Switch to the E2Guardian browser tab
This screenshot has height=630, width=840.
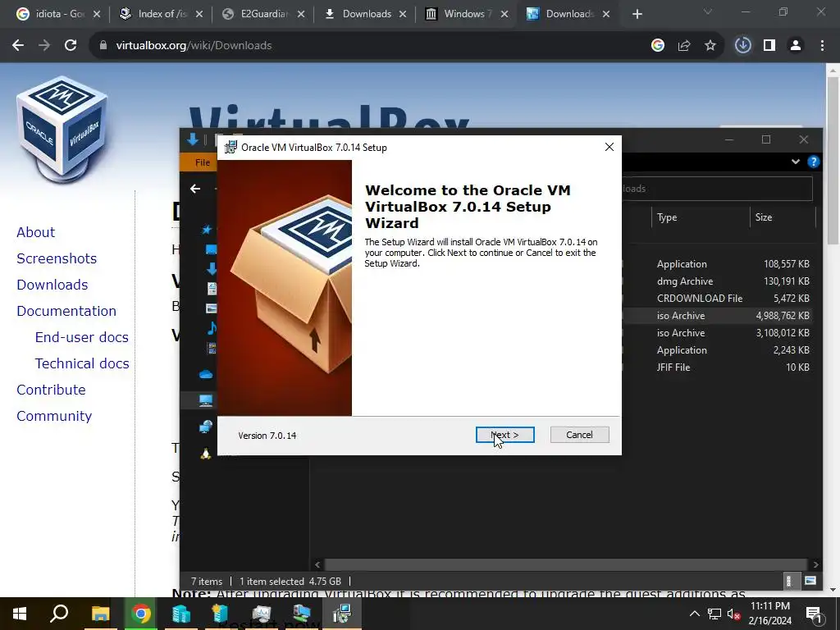click(x=263, y=14)
